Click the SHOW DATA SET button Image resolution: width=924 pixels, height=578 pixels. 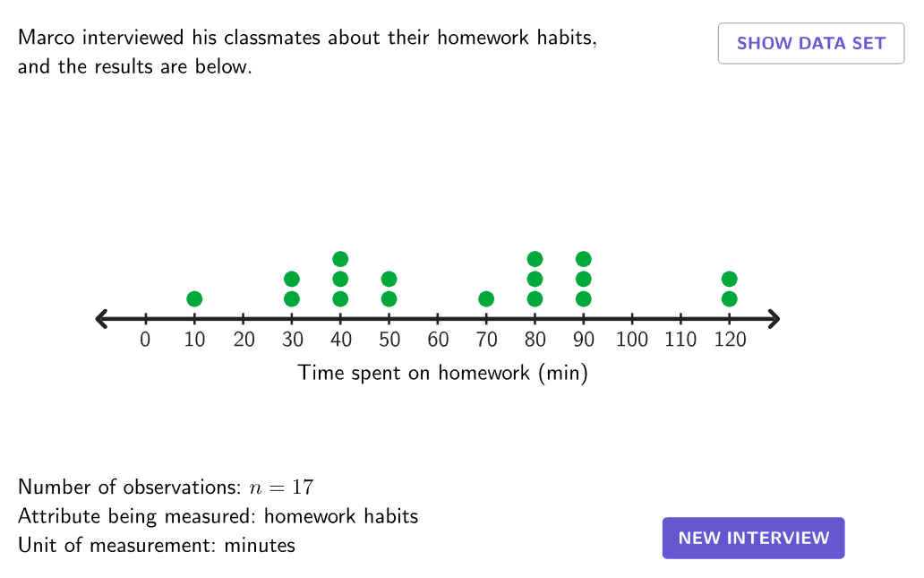811,43
